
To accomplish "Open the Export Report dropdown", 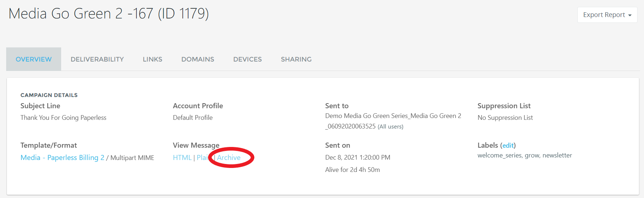I will [607, 15].
